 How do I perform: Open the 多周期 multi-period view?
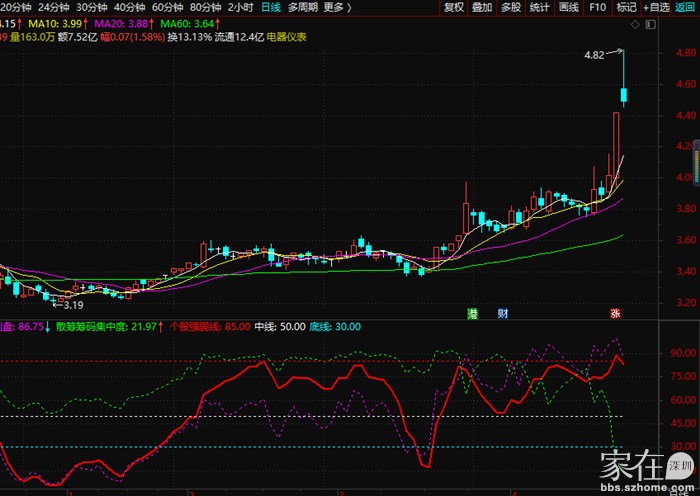coord(302,7)
